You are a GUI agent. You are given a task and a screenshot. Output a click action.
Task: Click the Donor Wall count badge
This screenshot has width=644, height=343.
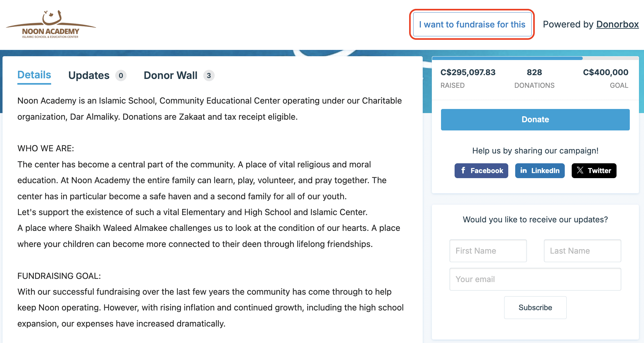209,76
